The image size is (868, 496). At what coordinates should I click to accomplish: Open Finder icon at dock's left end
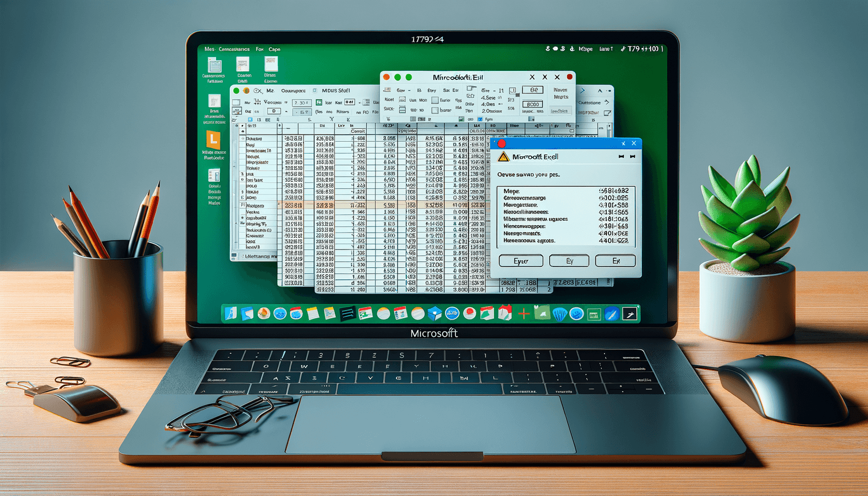(231, 313)
